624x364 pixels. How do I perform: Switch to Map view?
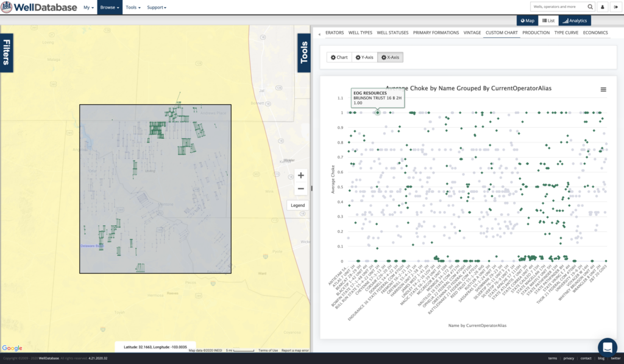click(527, 21)
